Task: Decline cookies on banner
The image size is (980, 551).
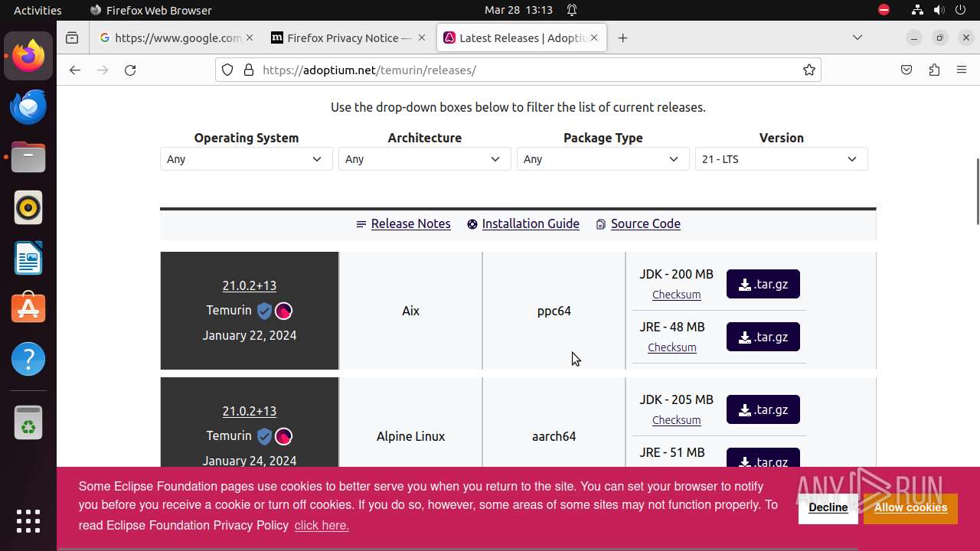Action: click(x=828, y=507)
